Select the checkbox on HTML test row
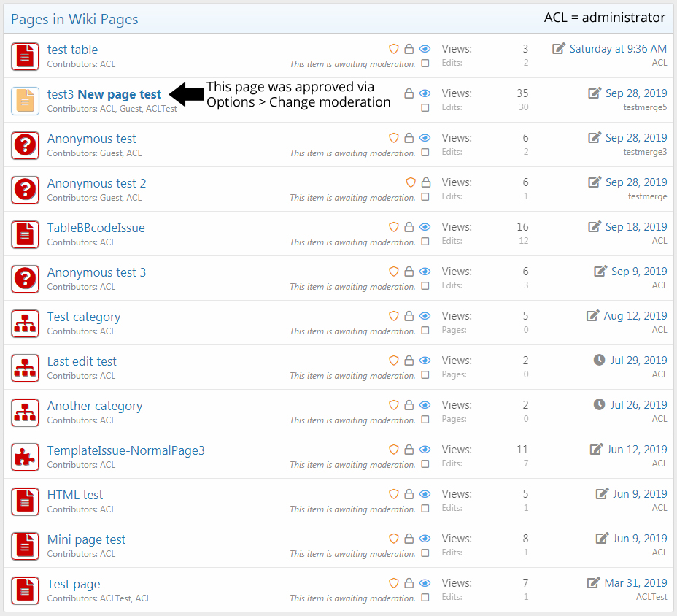 tap(425, 509)
